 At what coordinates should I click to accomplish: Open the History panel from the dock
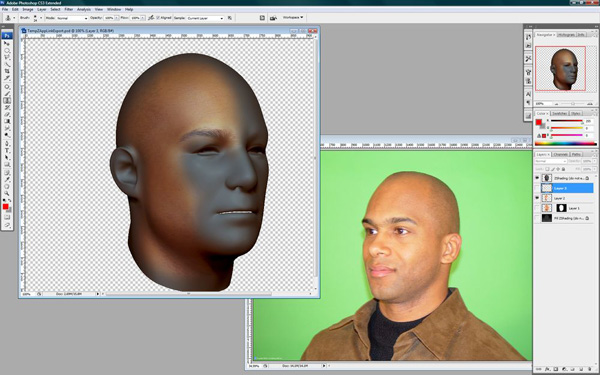pyautogui.click(x=528, y=37)
